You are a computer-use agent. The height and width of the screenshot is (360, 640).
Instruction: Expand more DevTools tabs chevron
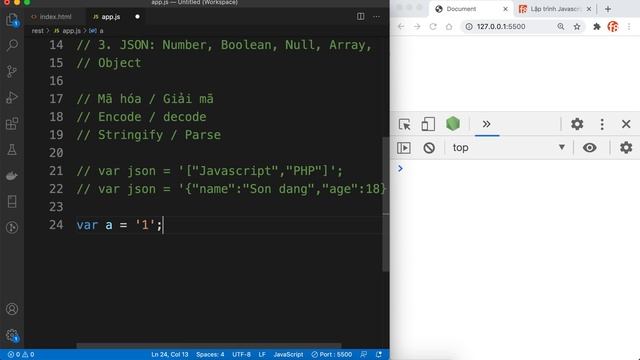tap(487, 124)
